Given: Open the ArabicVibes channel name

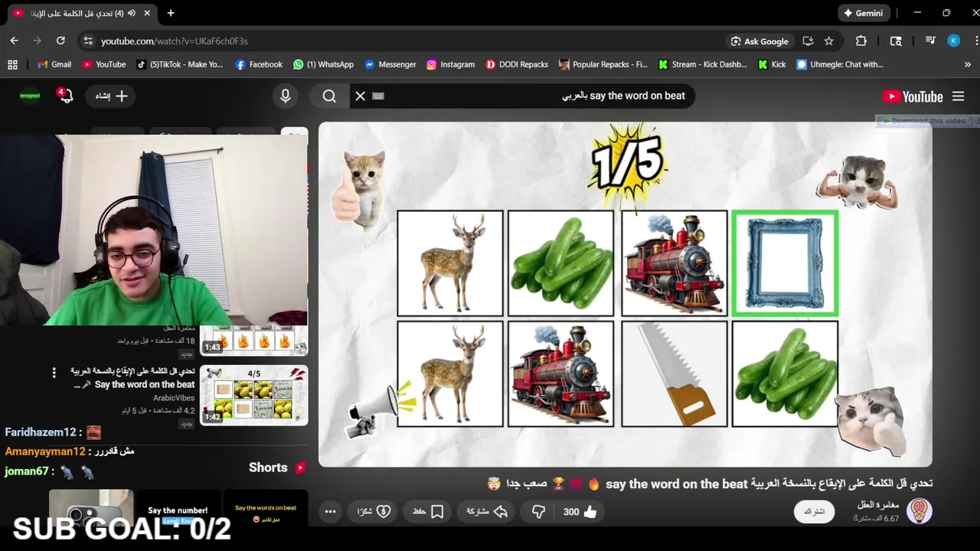Looking at the screenshot, I should pyautogui.click(x=174, y=398).
